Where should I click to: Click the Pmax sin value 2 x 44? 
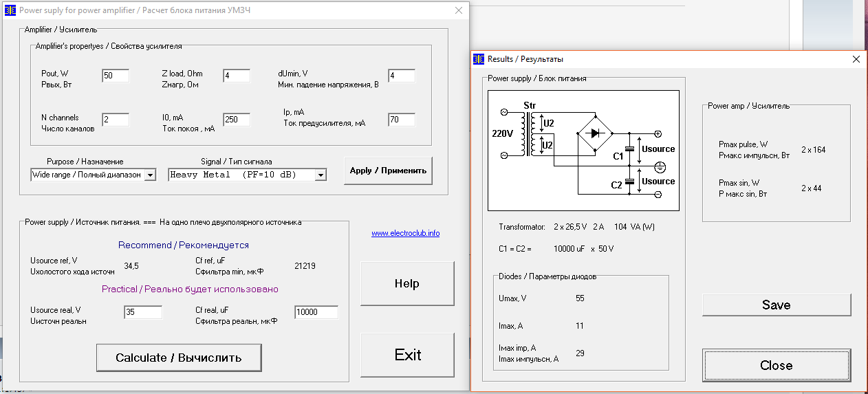[812, 188]
